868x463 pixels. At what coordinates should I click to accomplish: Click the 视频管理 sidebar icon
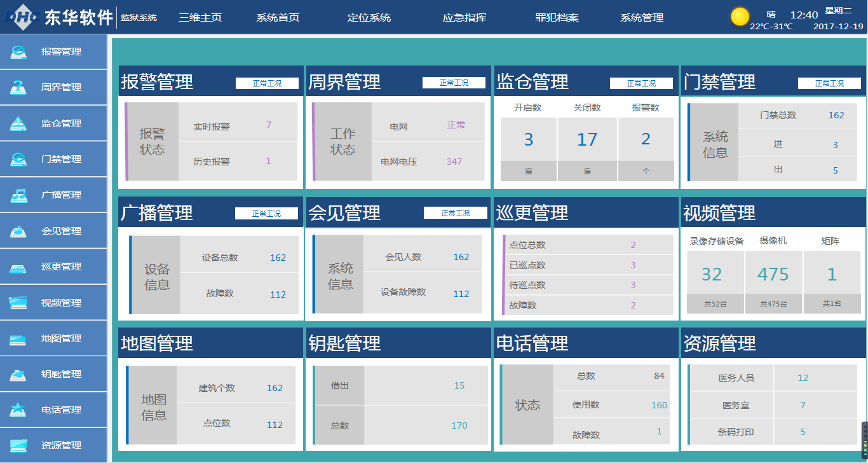[18, 303]
